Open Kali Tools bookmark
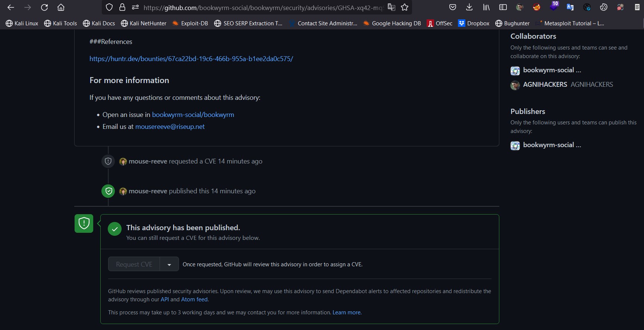The height and width of the screenshot is (330, 644). pyautogui.click(x=60, y=23)
